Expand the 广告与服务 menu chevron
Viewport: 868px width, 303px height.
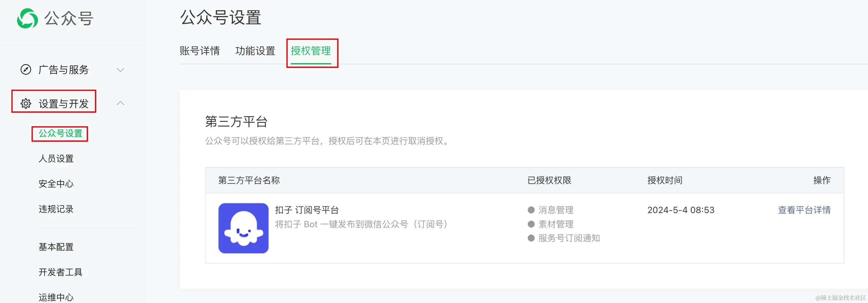(x=120, y=70)
